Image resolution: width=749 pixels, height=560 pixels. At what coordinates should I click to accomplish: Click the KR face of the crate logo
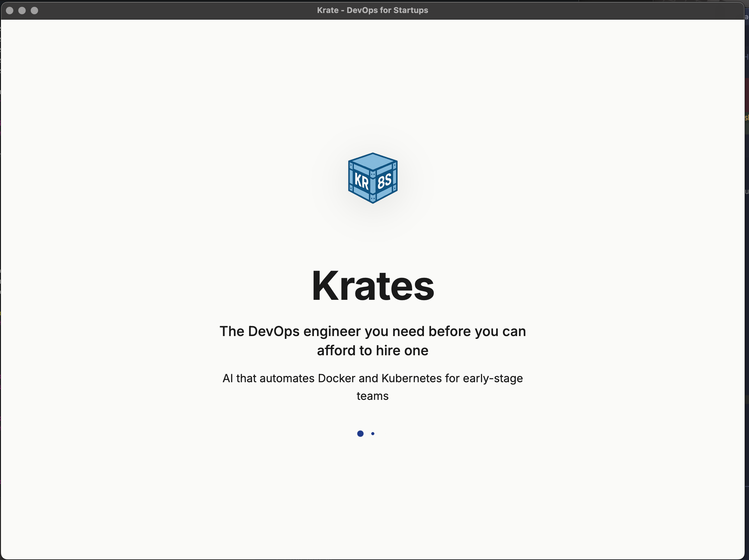(x=361, y=182)
